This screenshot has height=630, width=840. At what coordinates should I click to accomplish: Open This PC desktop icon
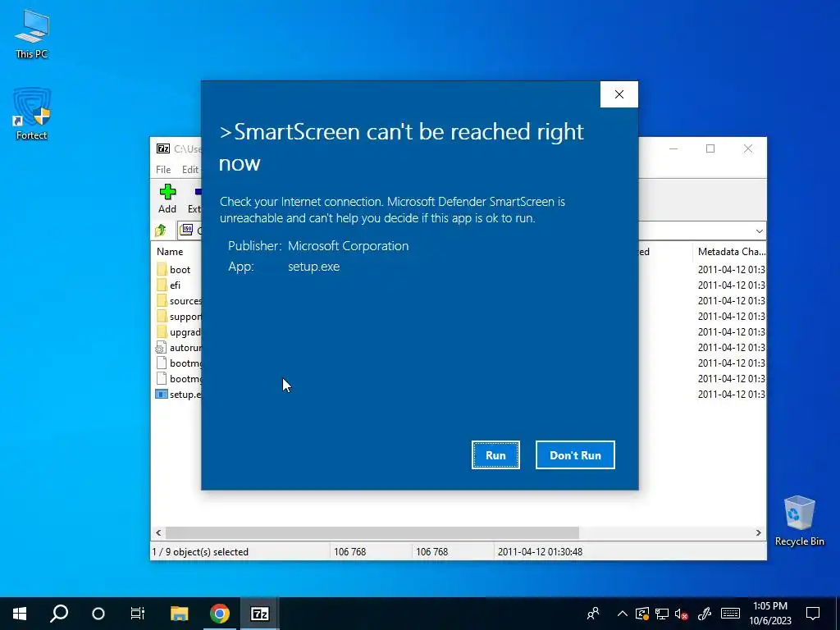point(32,34)
